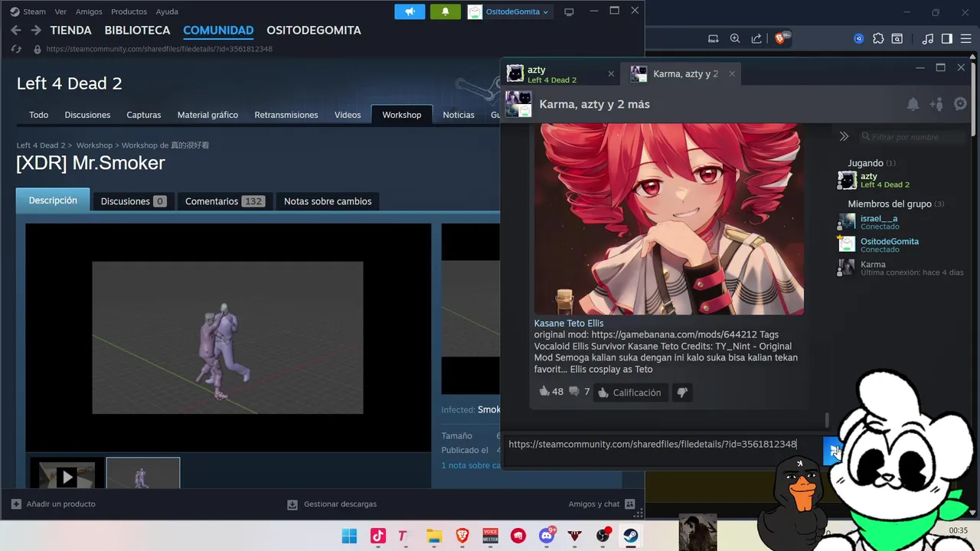
Task: Switch to Retransmisiones hub tab
Action: pyautogui.click(x=286, y=115)
